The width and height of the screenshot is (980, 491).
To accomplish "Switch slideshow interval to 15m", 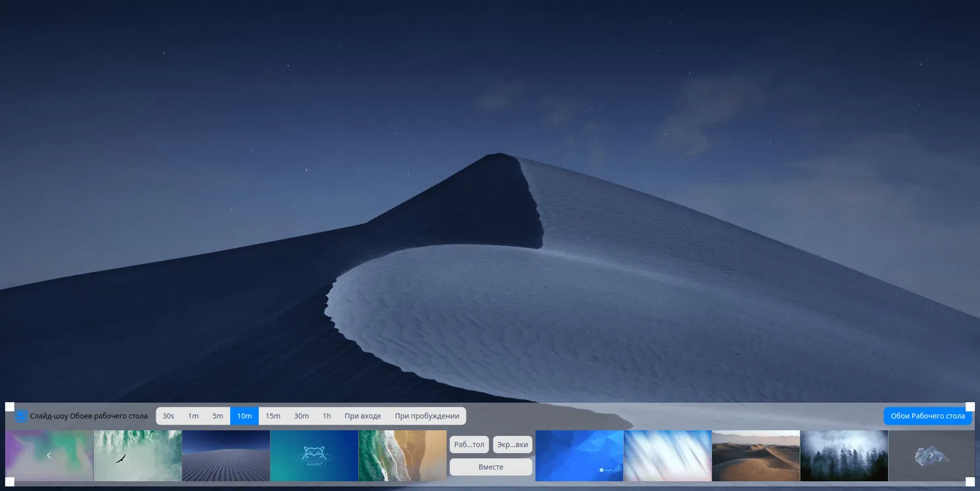I will [x=273, y=416].
